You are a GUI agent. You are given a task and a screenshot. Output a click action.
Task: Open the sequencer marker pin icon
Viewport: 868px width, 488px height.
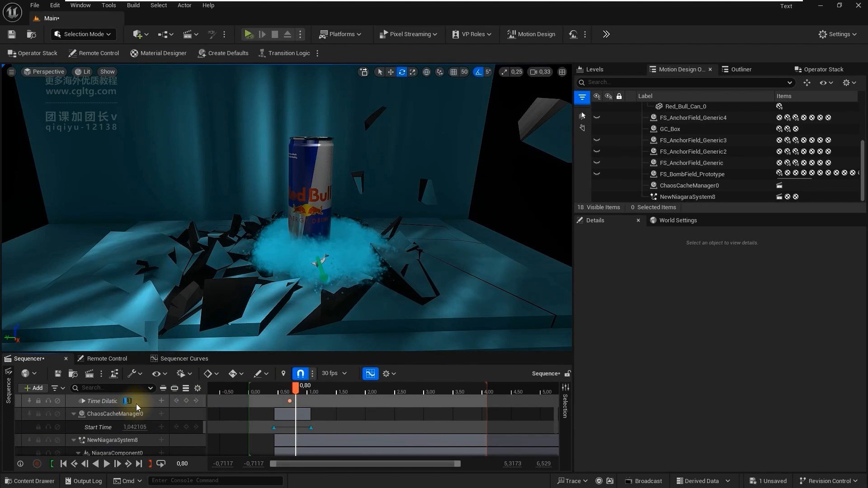click(x=283, y=374)
